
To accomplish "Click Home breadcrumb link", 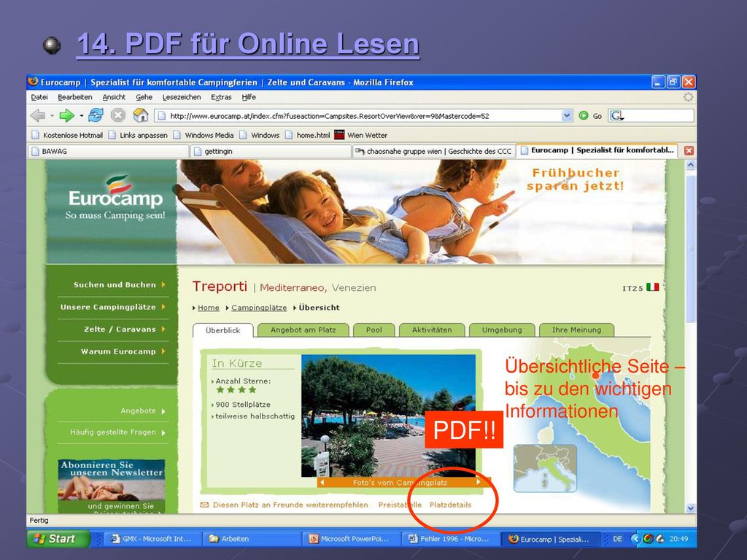I will click(x=209, y=308).
